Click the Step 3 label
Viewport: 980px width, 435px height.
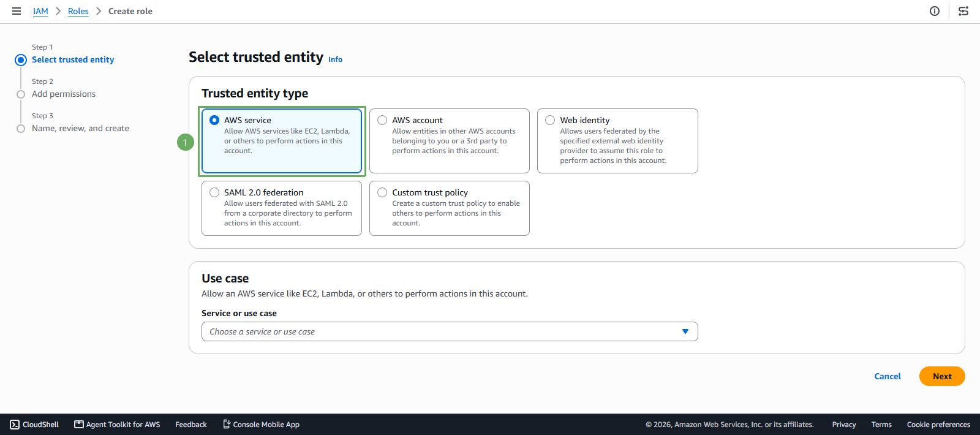[42, 116]
